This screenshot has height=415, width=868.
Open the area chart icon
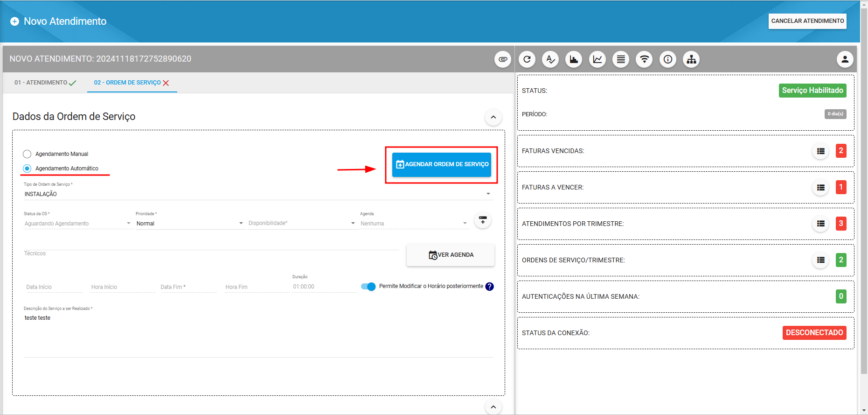coord(574,59)
